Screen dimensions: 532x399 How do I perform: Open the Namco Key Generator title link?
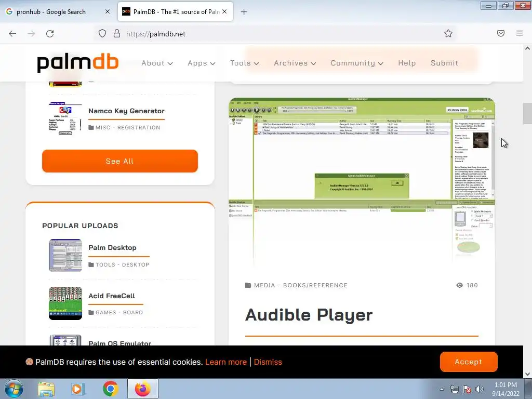[126, 111]
